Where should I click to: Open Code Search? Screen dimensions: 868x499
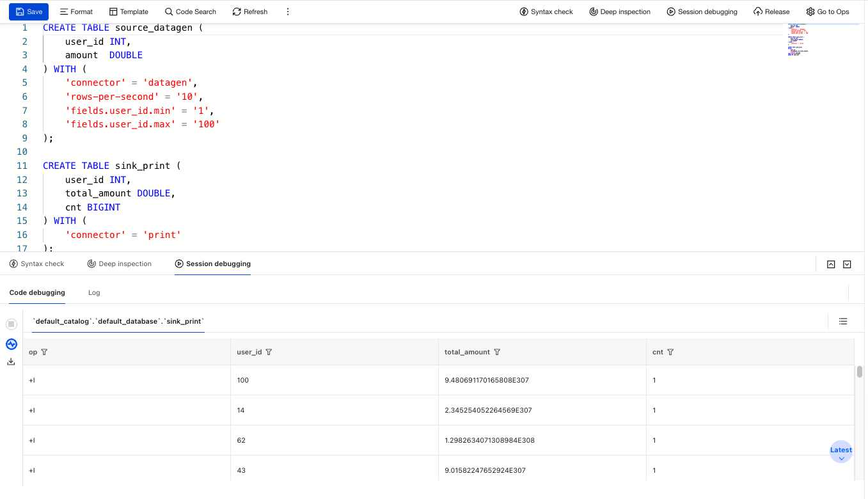tap(191, 12)
